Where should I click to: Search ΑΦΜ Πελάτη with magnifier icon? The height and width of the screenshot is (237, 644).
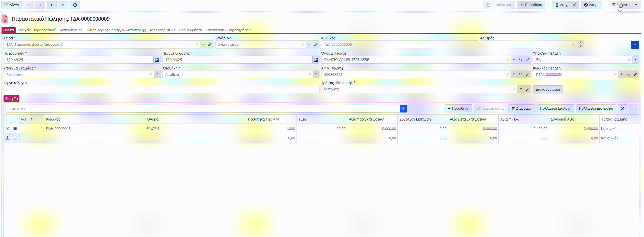[521, 74]
